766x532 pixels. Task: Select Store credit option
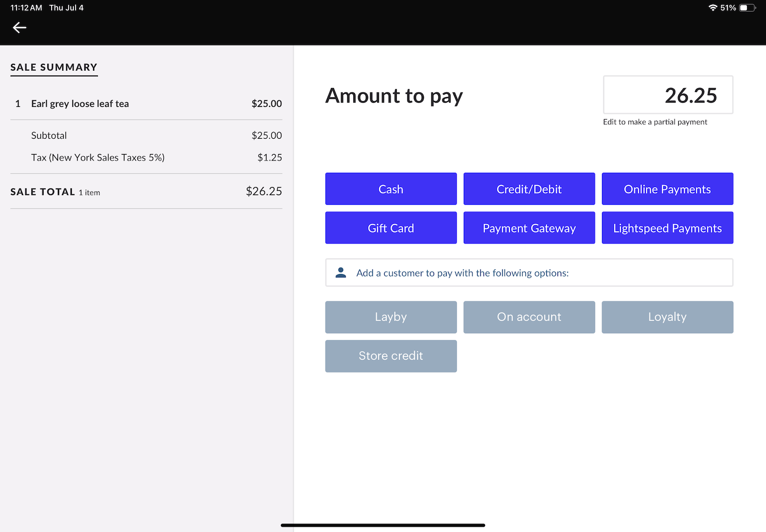[x=391, y=356]
